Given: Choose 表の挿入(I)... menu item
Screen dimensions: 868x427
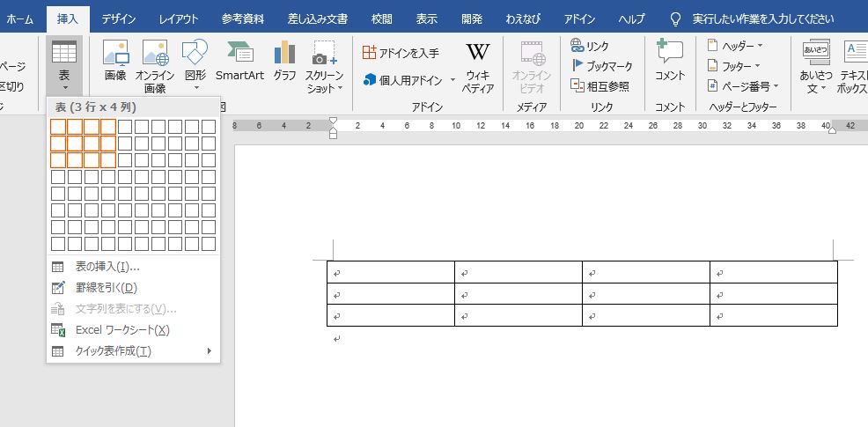Looking at the screenshot, I should click(x=134, y=267).
